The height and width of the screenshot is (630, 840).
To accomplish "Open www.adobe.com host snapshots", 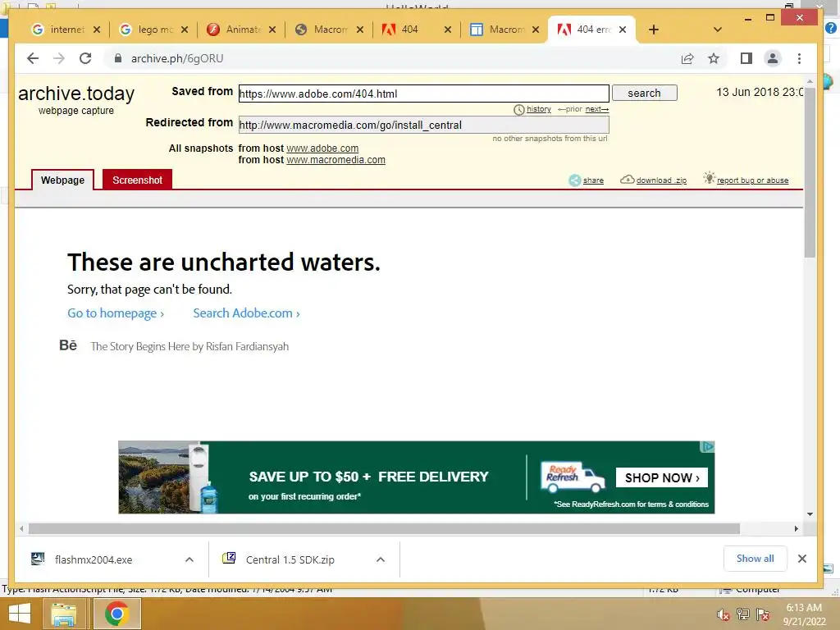I will coord(322,148).
